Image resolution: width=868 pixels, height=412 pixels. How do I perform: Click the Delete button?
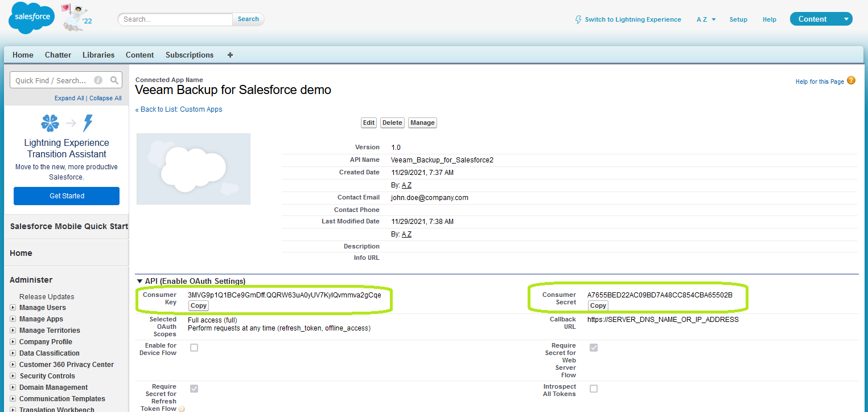pos(392,123)
